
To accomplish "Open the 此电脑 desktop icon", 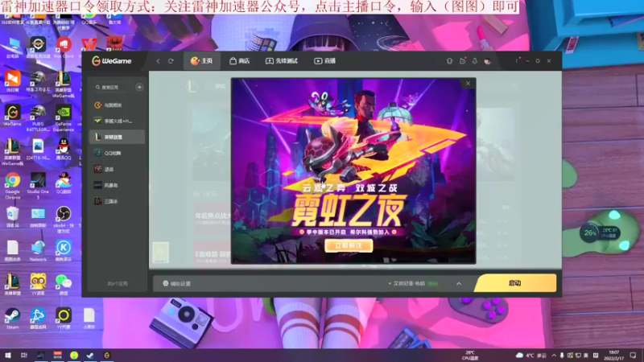I will click(x=13, y=48).
